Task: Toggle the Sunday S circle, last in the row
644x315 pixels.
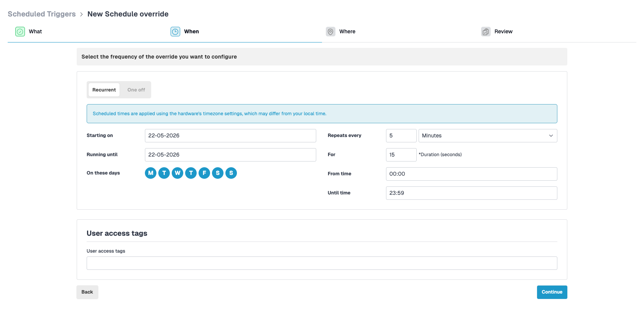Action: pos(231,173)
